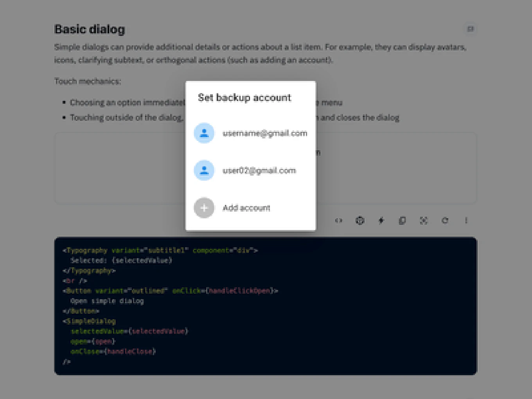Click the reset demo refresh icon

pyautogui.click(x=445, y=221)
